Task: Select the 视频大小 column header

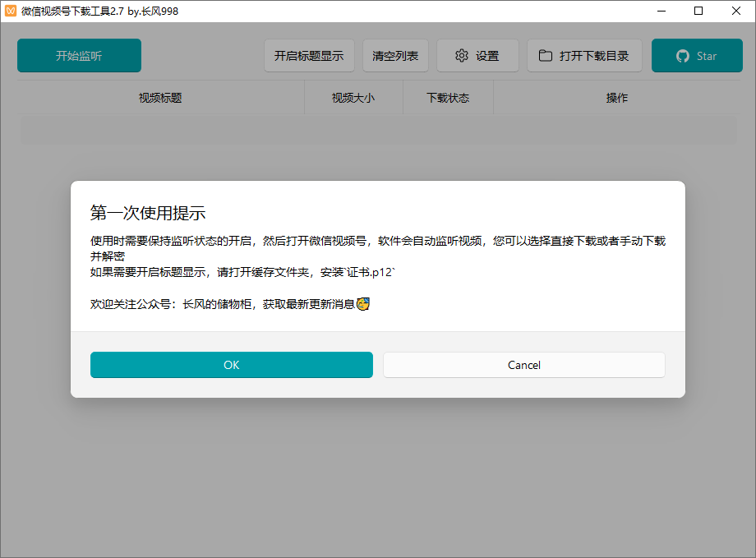Action: (x=353, y=98)
